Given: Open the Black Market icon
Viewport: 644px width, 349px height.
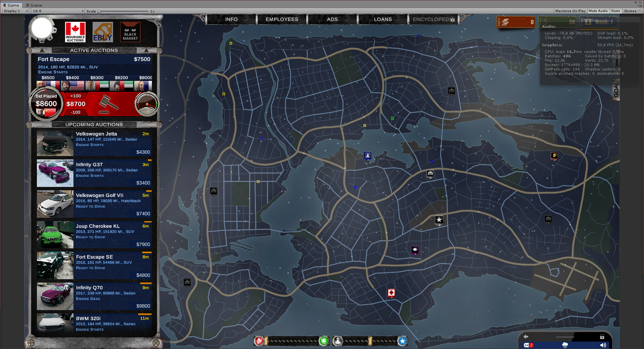Looking at the screenshot, I should [130, 32].
